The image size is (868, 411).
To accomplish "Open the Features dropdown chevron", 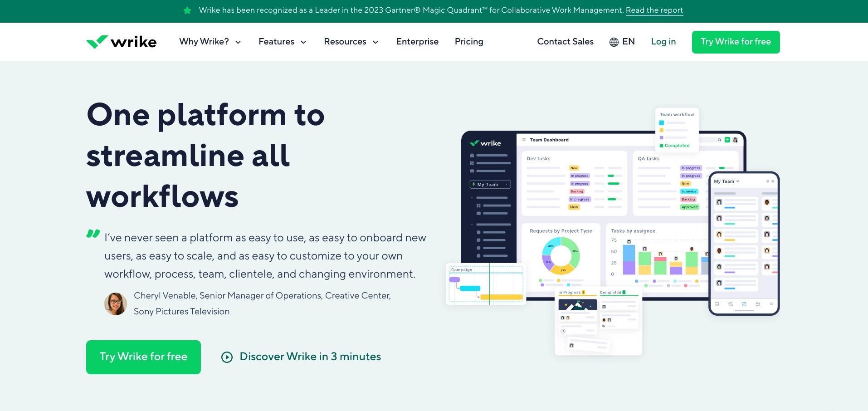I will click(x=303, y=42).
